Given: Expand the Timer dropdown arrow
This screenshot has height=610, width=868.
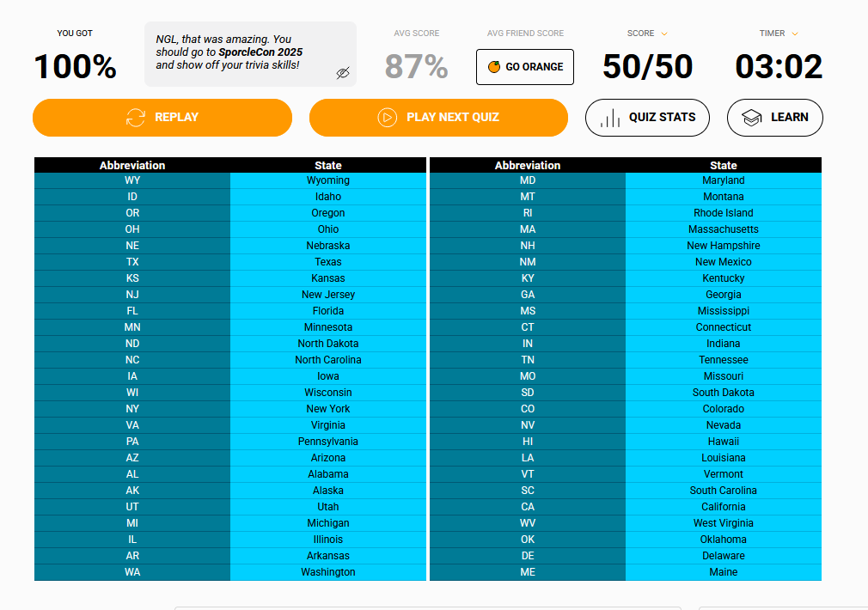Looking at the screenshot, I should [795, 34].
